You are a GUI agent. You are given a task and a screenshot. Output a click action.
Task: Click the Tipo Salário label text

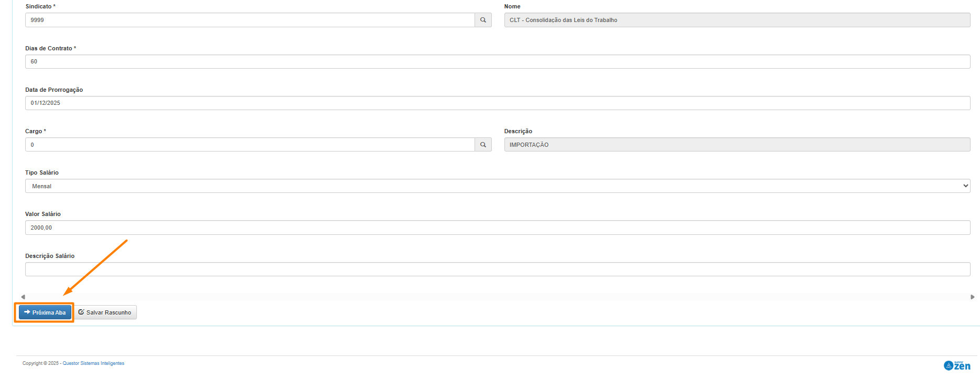[42, 172]
